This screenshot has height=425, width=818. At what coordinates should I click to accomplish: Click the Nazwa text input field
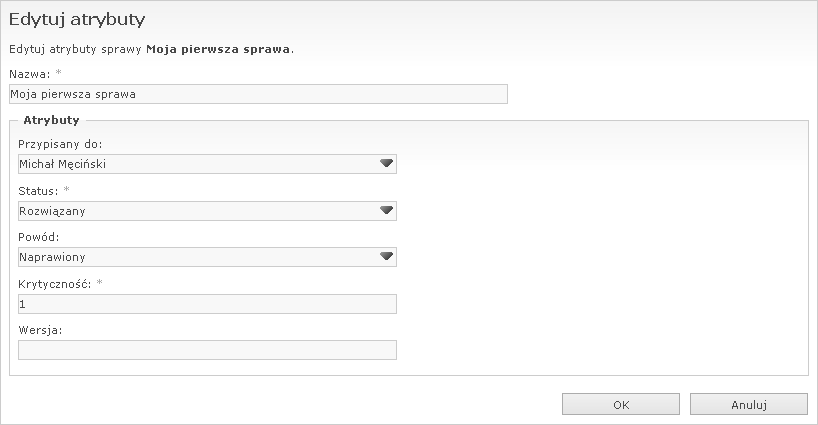point(257,94)
